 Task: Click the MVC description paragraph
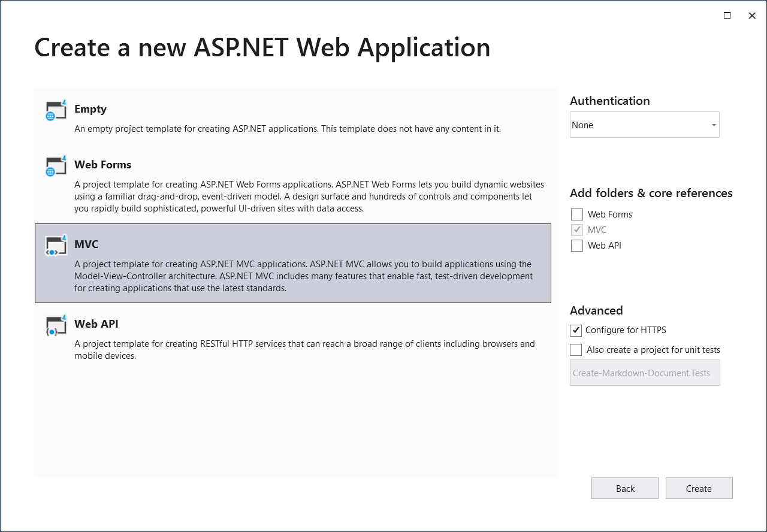(x=303, y=276)
